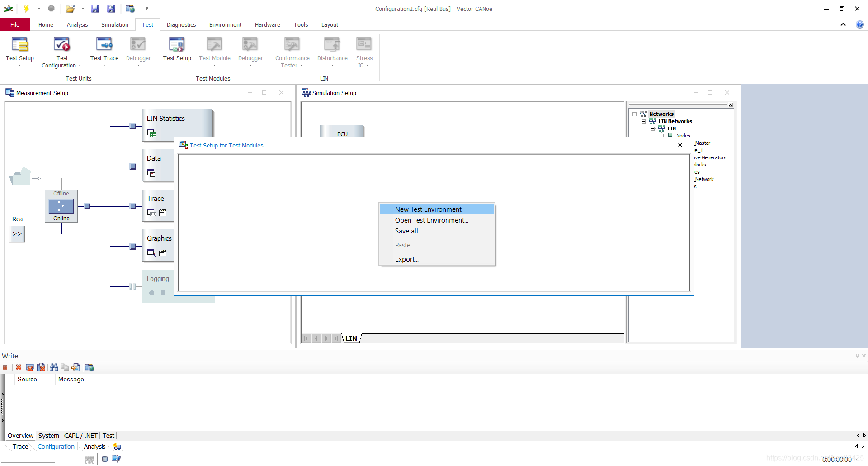Select the LIN tab in Simulation Setup
The width and height of the screenshot is (868, 466).
[x=351, y=338]
